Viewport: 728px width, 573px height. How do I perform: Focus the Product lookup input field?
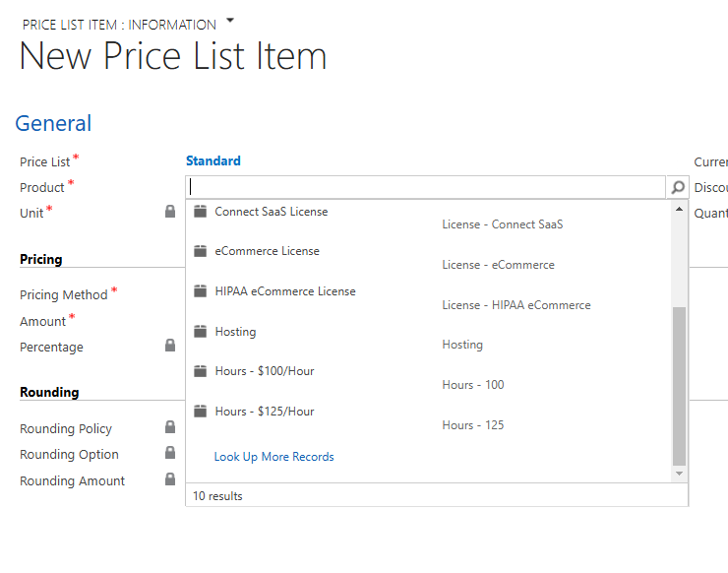426,187
